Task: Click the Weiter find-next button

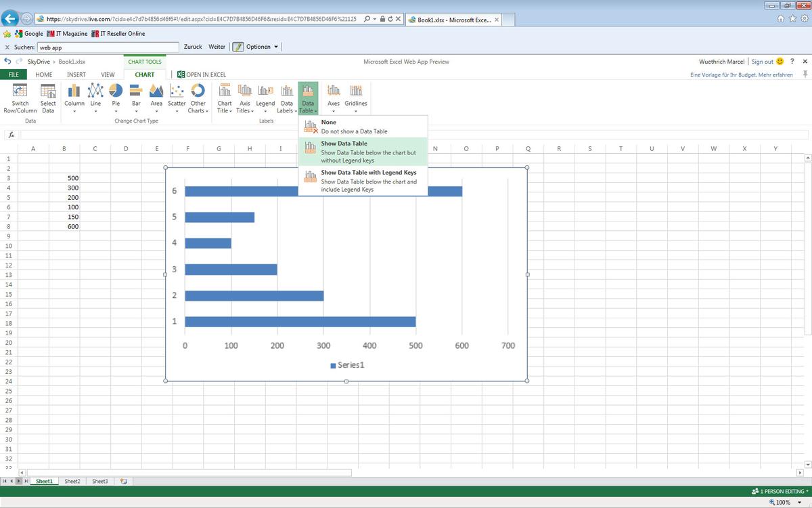Action: coord(217,47)
